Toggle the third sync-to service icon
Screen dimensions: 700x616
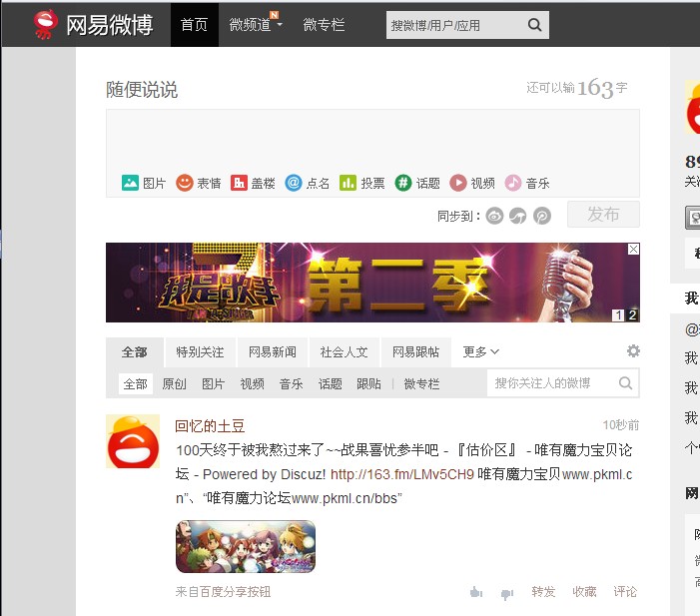tap(541, 215)
